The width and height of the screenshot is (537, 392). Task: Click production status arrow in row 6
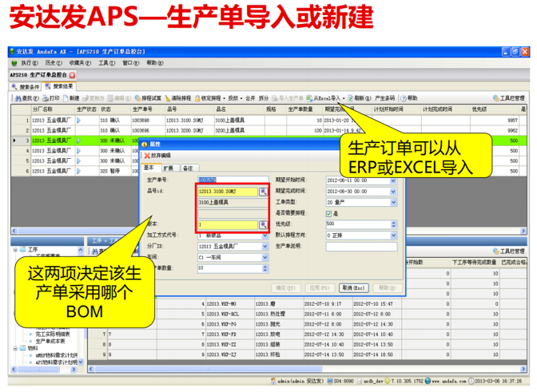tap(79, 171)
